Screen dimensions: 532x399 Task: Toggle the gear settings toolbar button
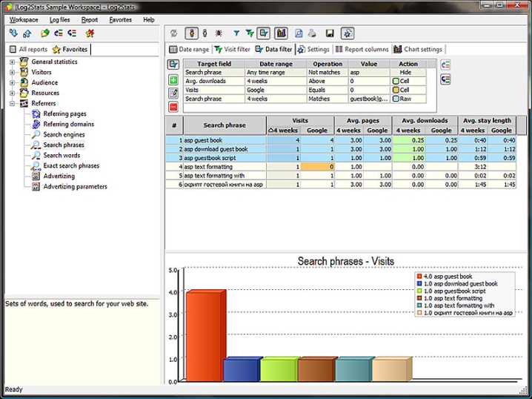click(x=348, y=33)
